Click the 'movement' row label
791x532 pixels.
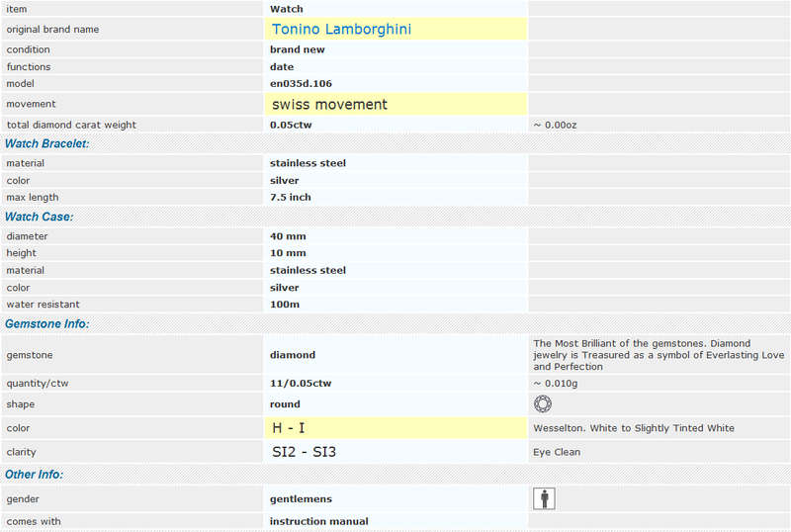tap(31, 104)
